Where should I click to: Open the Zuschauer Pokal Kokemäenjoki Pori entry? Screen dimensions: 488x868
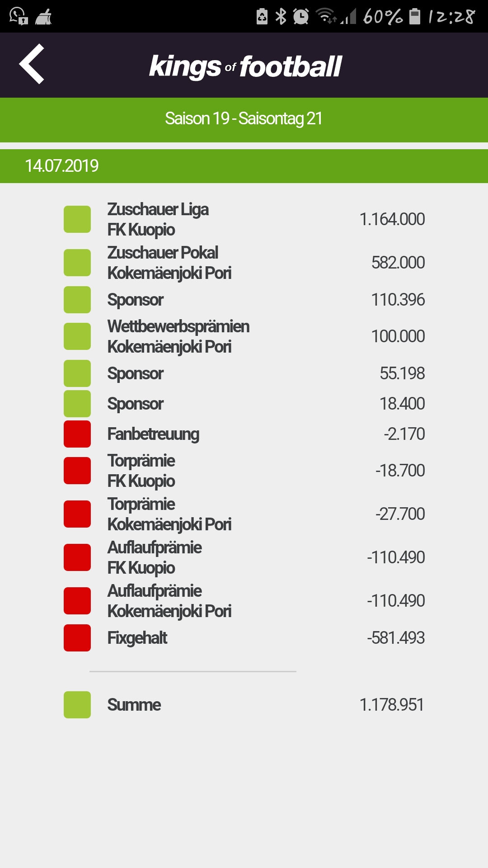tap(244, 263)
